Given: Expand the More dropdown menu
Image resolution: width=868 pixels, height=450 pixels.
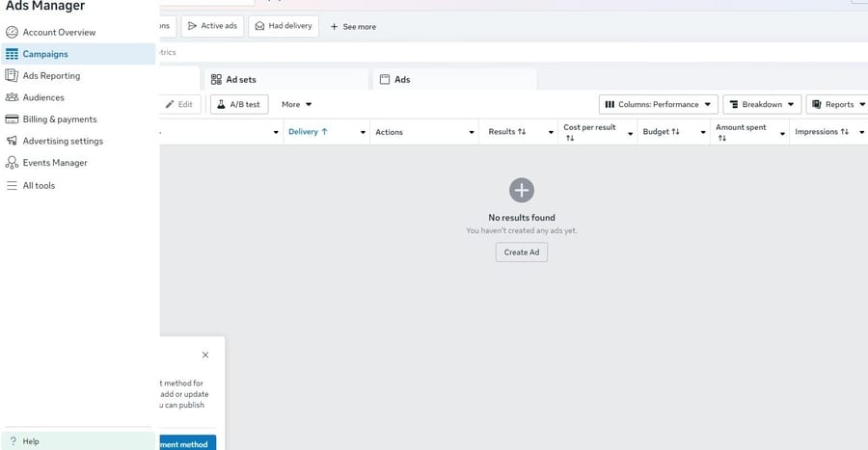Looking at the screenshot, I should (x=296, y=104).
